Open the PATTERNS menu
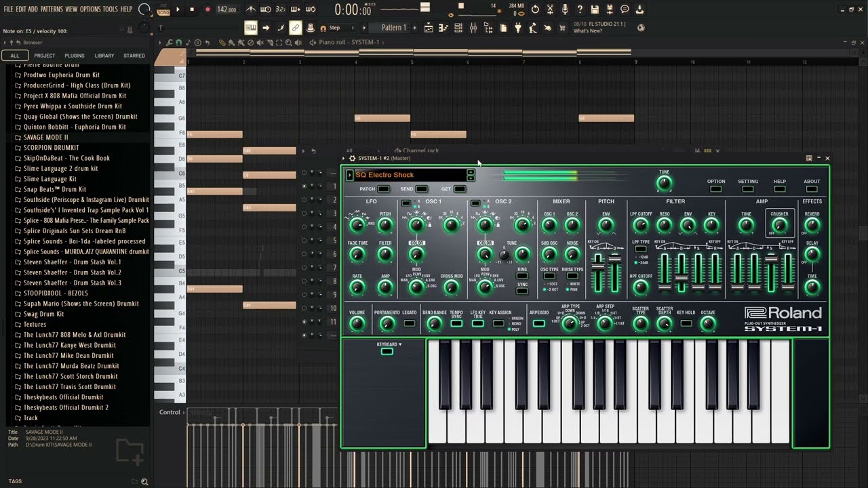 click(51, 9)
